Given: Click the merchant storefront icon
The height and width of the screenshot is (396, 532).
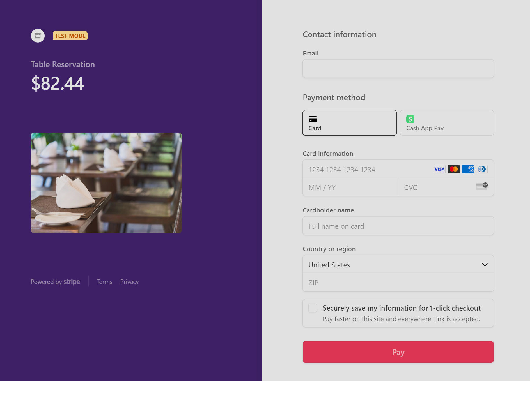Looking at the screenshot, I should (x=38, y=36).
